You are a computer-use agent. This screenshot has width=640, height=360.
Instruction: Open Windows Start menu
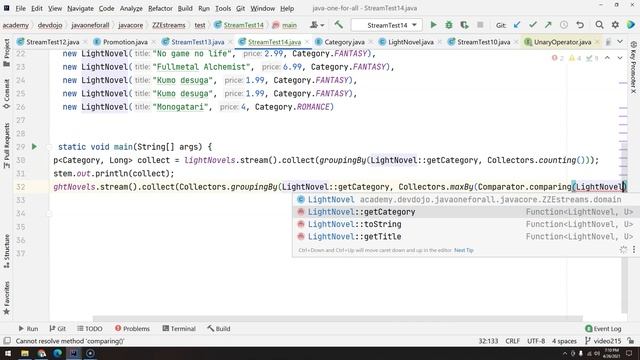click(8, 353)
